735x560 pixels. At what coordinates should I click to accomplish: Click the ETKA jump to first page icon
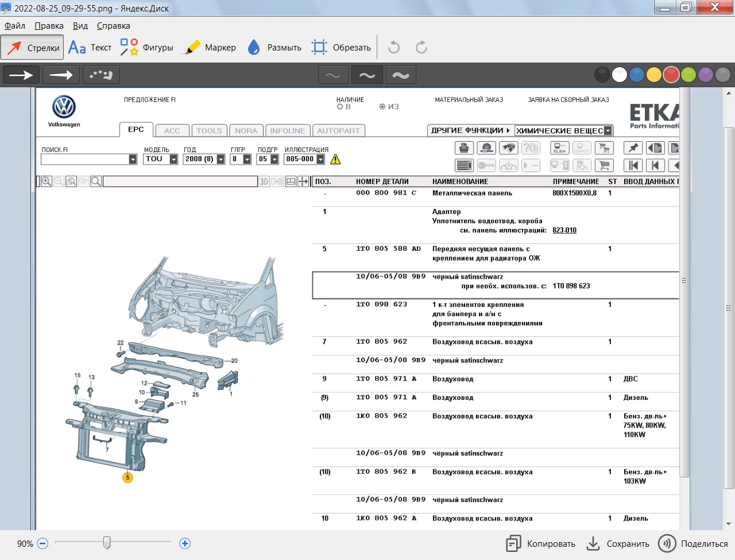coord(633,166)
